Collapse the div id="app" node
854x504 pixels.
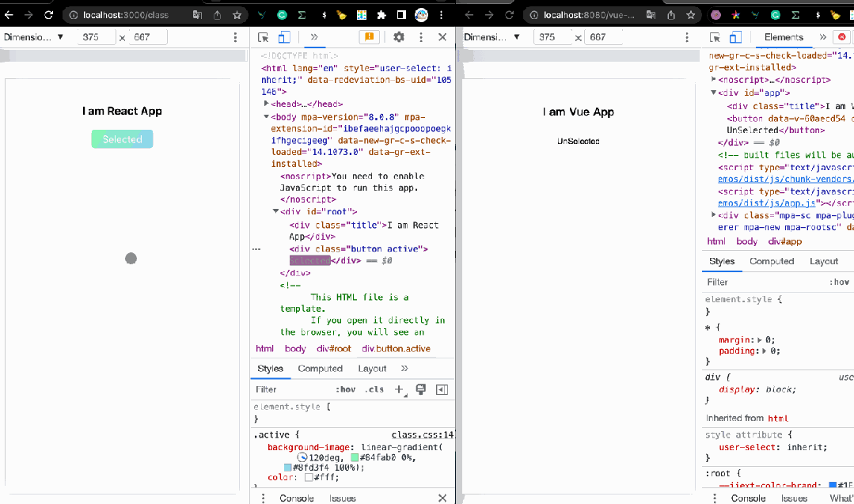pos(713,93)
